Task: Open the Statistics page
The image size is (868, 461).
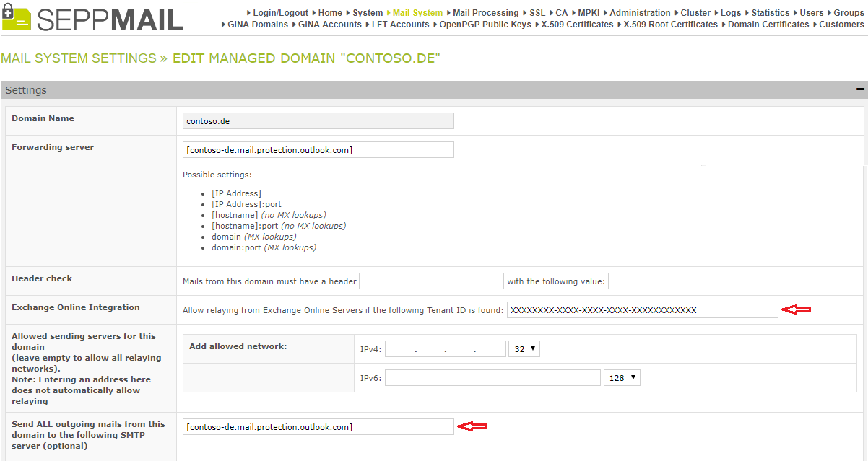Action: click(x=771, y=12)
